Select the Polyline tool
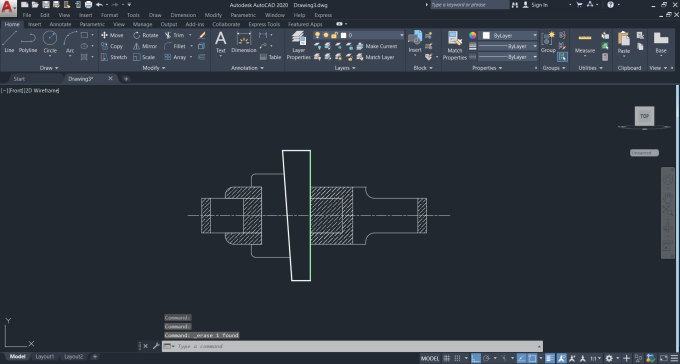This screenshot has height=364, width=680. [28, 42]
